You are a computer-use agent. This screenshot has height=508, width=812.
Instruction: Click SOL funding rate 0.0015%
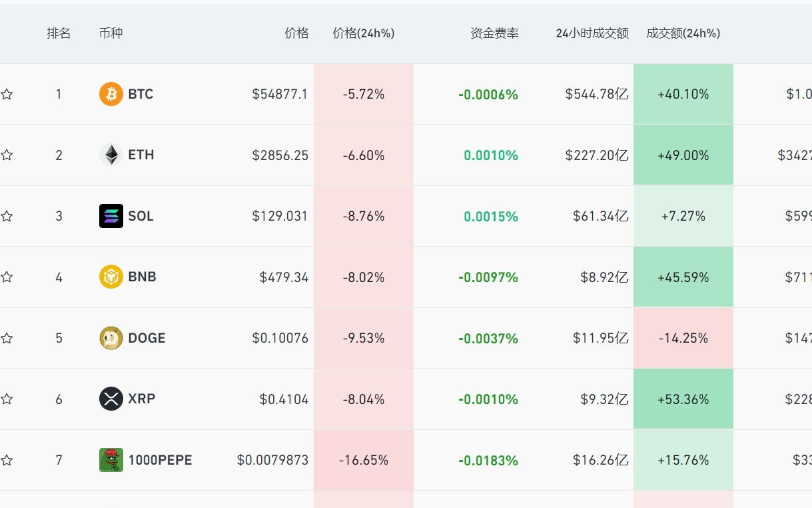tap(491, 217)
